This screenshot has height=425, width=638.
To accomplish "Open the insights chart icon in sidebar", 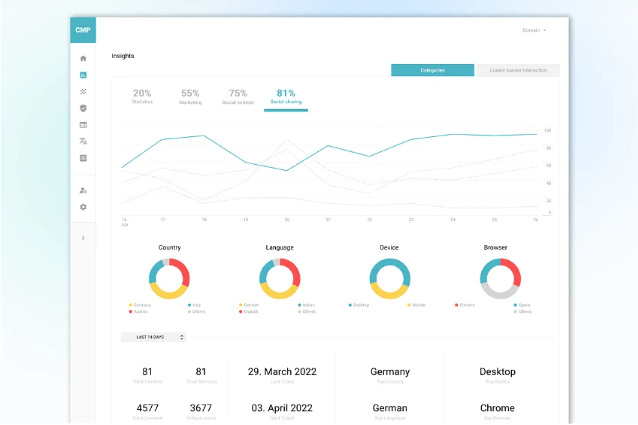I will [x=83, y=75].
